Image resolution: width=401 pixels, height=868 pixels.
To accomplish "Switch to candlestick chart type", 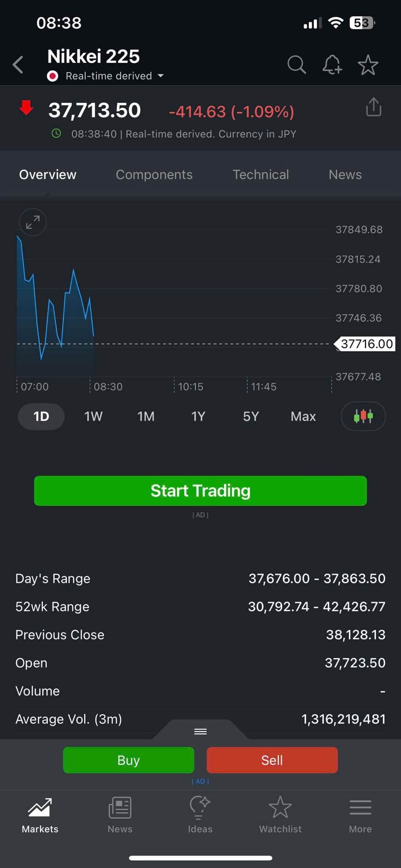I will pyautogui.click(x=363, y=416).
